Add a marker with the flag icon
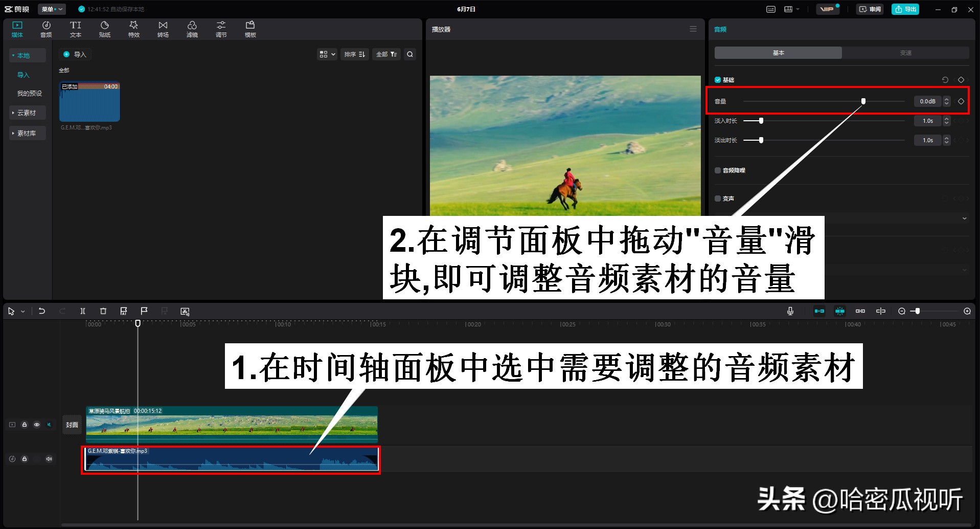 [x=144, y=311]
